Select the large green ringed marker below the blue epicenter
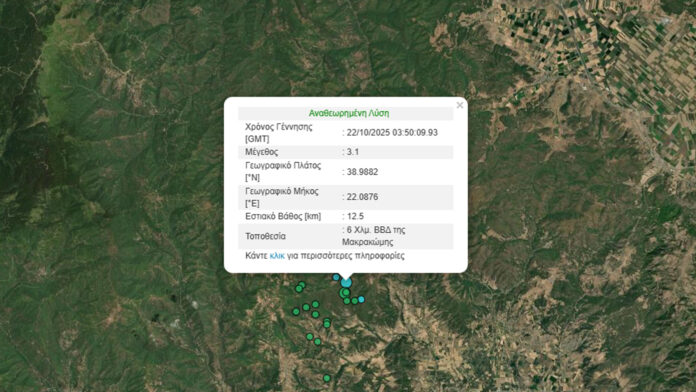The width and height of the screenshot is (696, 392). tap(345, 293)
